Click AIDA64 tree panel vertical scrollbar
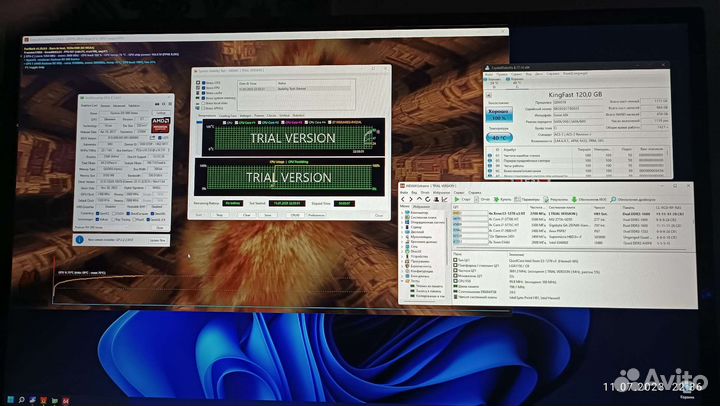Image resolution: width=720 pixels, height=406 pixels. click(447, 239)
